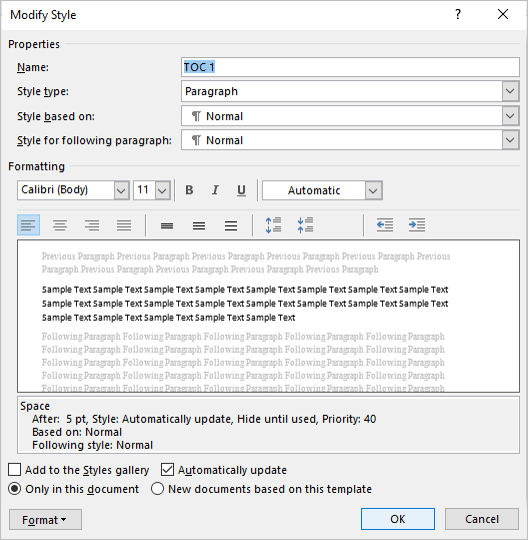Screen dimensions: 528x540
Task: Click 'Following style: Normal' description line
Action: [92, 445]
